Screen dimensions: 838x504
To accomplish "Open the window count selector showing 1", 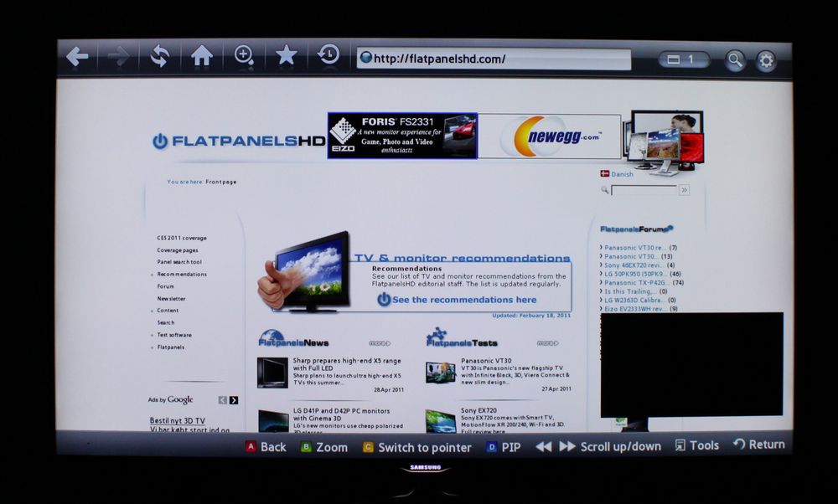I will coord(684,59).
